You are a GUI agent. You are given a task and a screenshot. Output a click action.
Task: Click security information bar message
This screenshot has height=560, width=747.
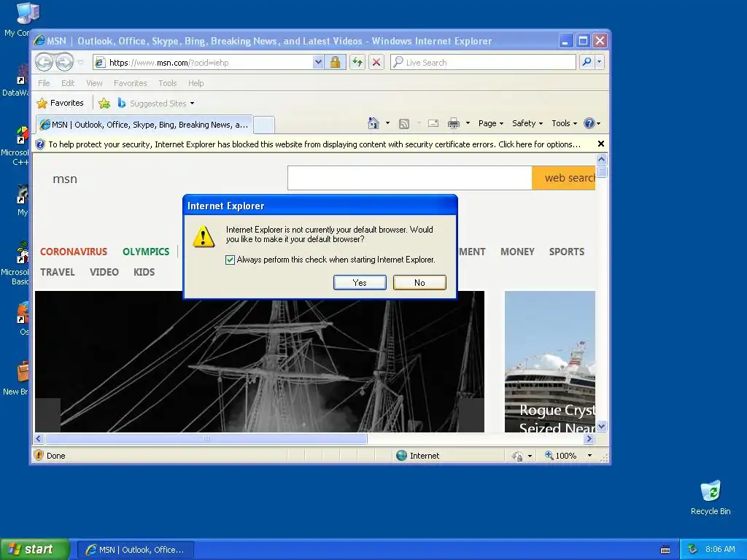point(314,144)
